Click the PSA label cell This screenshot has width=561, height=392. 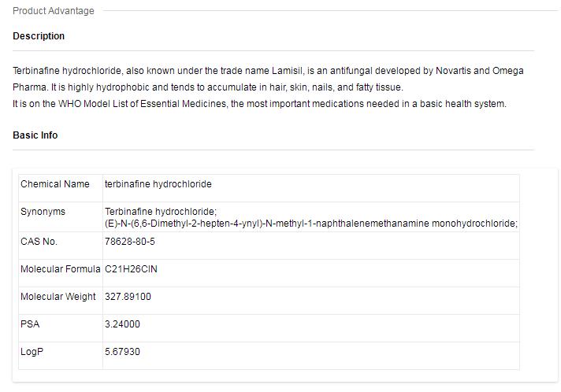(x=30, y=324)
